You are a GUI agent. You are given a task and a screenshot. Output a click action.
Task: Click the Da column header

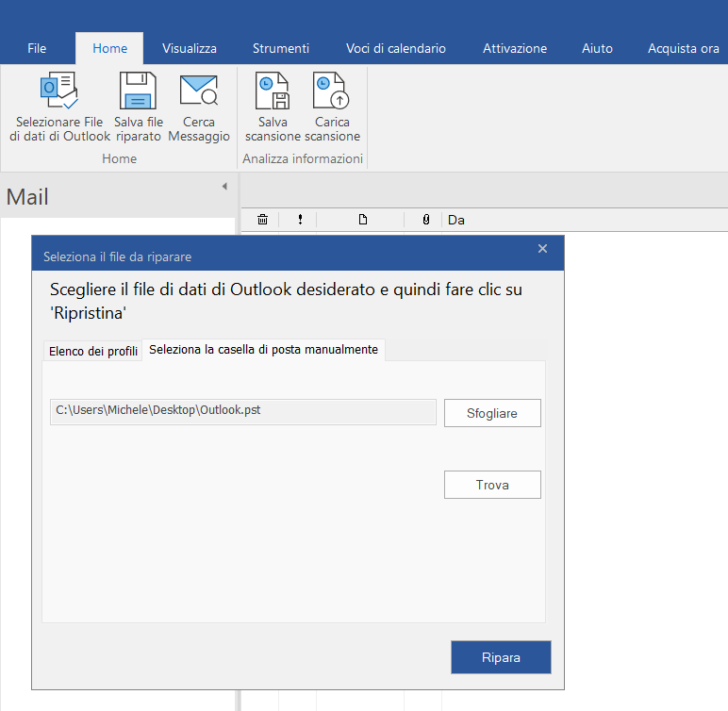pos(455,220)
